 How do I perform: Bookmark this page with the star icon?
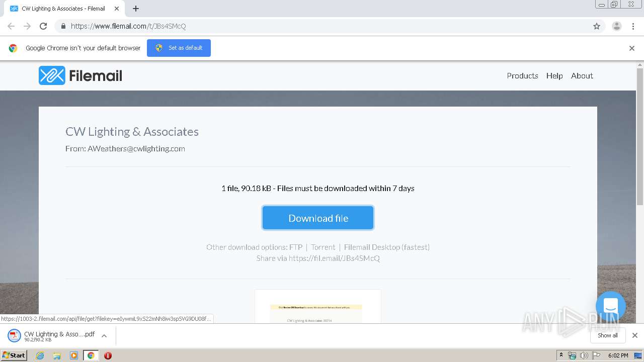click(x=597, y=26)
